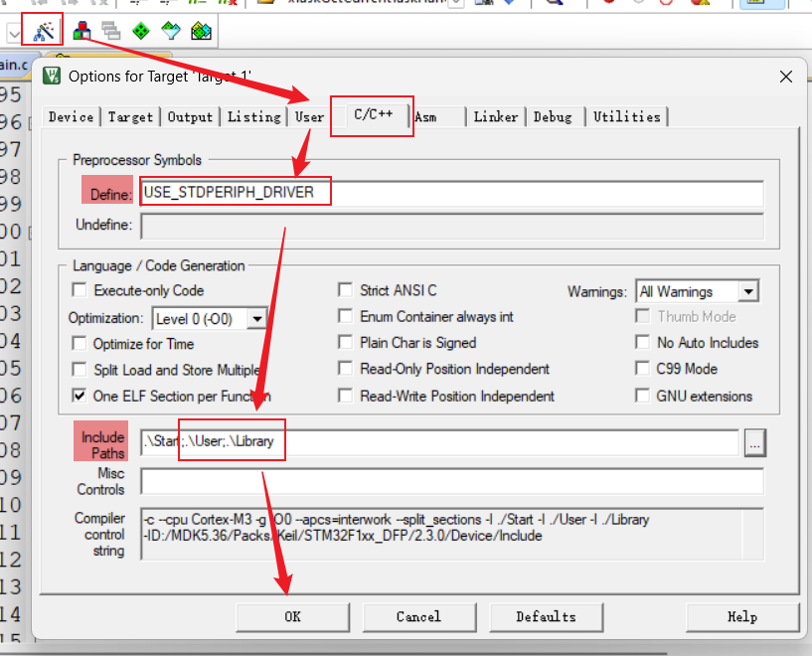
Task: Click the Thumb Mode checkbox
Action: point(643,316)
